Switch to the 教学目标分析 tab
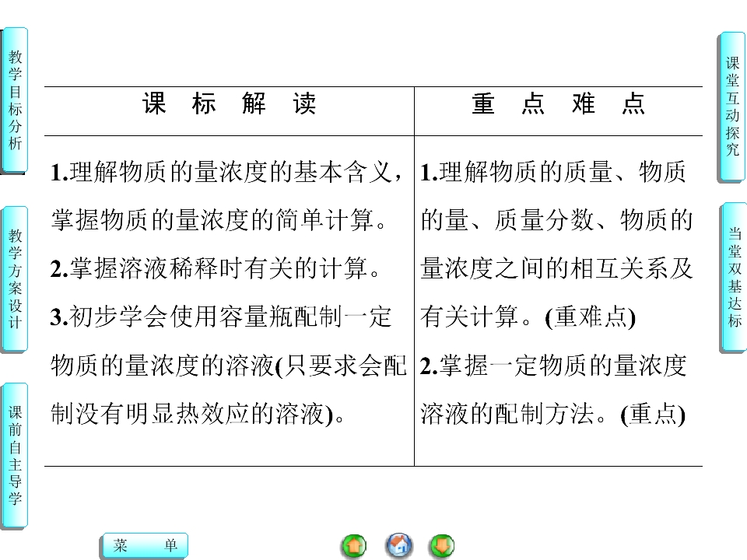The width and height of the screenshot is (747, 560). (15, 100)
